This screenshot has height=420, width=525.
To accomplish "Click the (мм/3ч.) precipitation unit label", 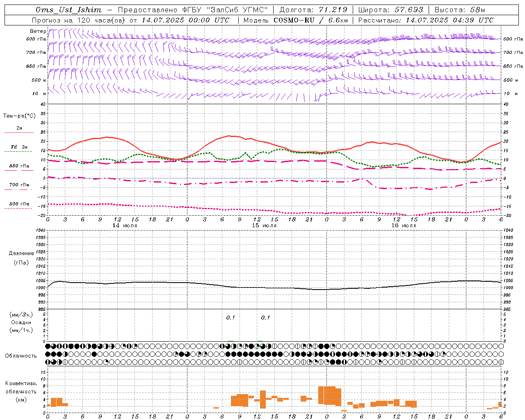I will tap(21, 315).
